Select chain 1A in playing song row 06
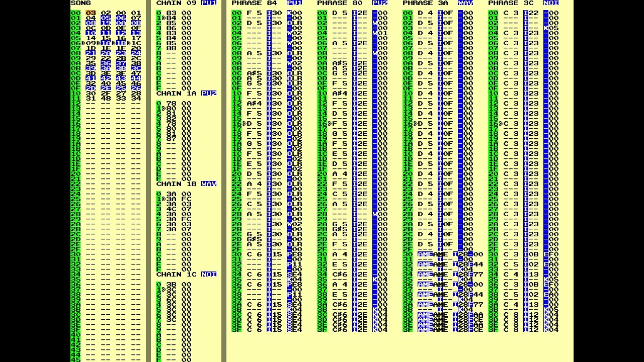 (106, 43)
